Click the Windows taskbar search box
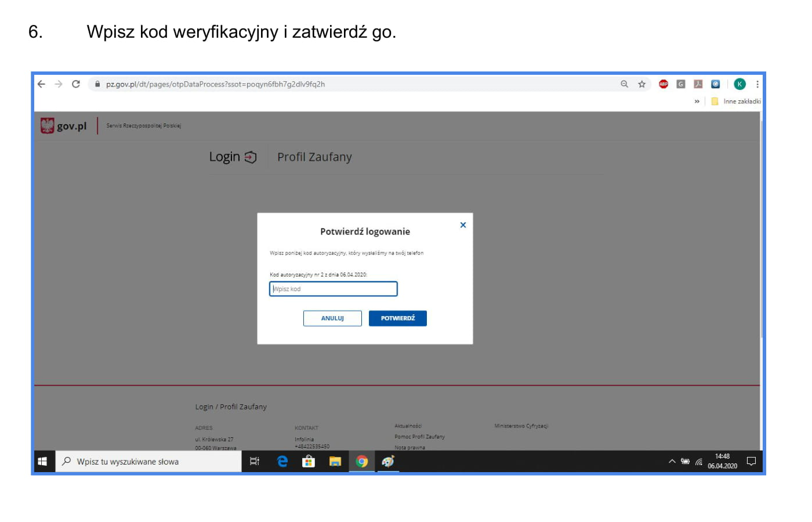812x522 pixels. click(148, 462)
